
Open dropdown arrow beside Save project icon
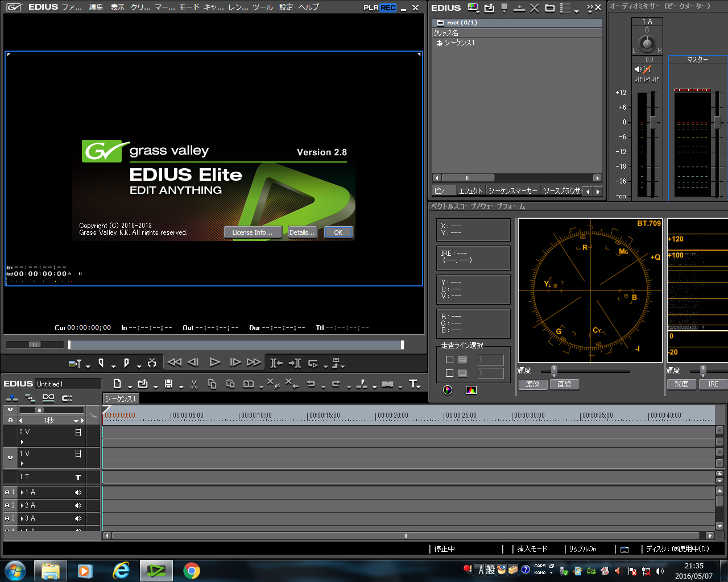(181, 387)
